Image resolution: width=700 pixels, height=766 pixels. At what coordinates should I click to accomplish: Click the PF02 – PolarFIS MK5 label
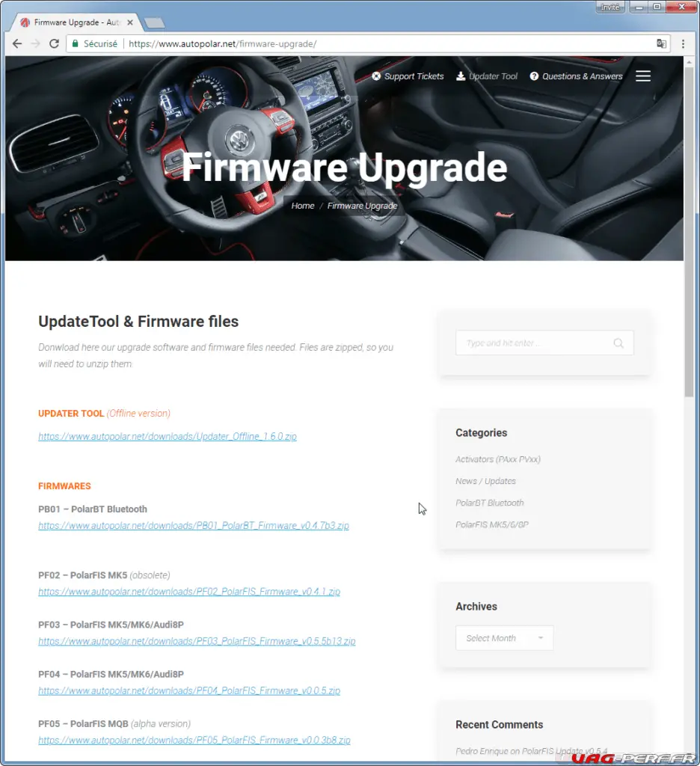(x=82, y=575)
